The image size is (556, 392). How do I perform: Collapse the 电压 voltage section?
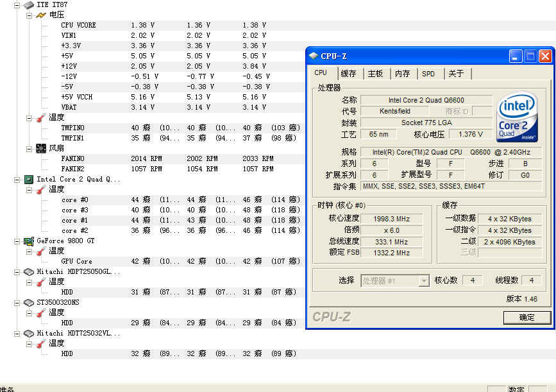29,15
